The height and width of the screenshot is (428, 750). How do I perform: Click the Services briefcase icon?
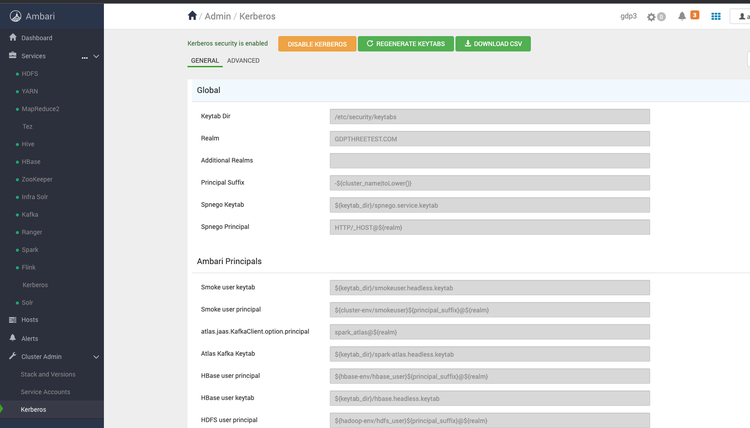tap(12, 55)
